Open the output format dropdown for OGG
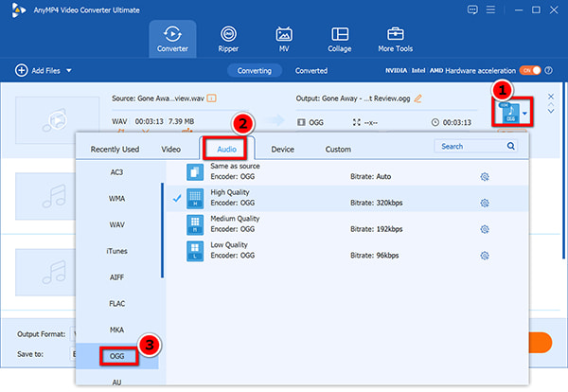The image size is (568, 392). click(524, 114)
